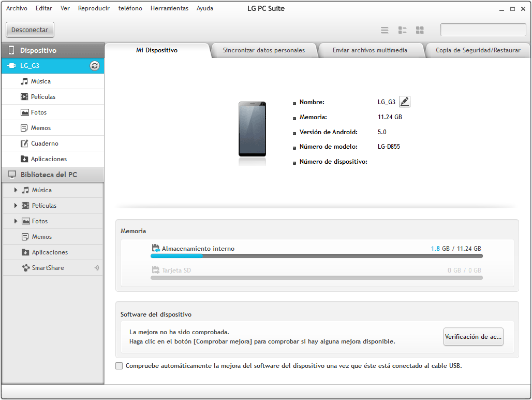Open the Archivo menu
The height and width of the screenshot is (400, 532).
point(17,8)
